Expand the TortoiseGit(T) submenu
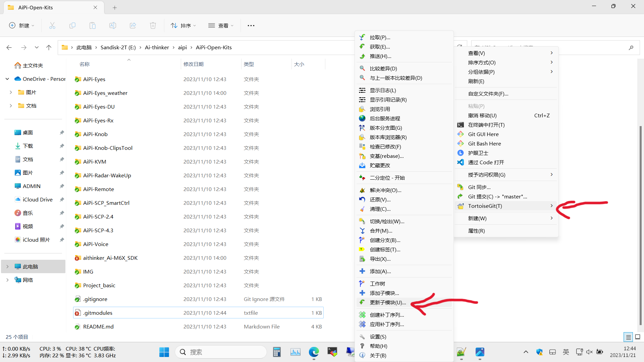 (506, 206)
